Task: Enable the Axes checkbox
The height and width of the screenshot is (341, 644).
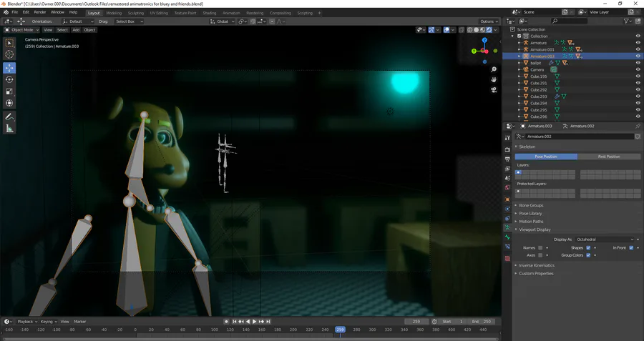Action: click(540, 255)
